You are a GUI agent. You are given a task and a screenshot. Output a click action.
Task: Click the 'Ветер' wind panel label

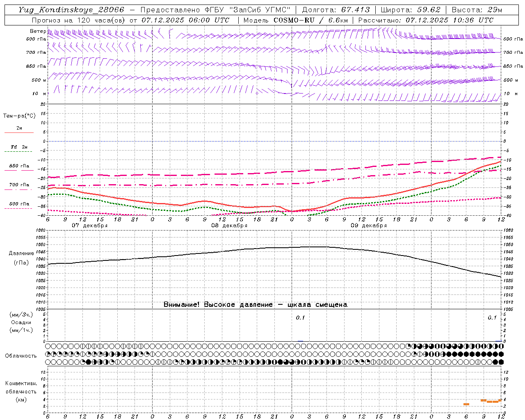pos(38,31)
